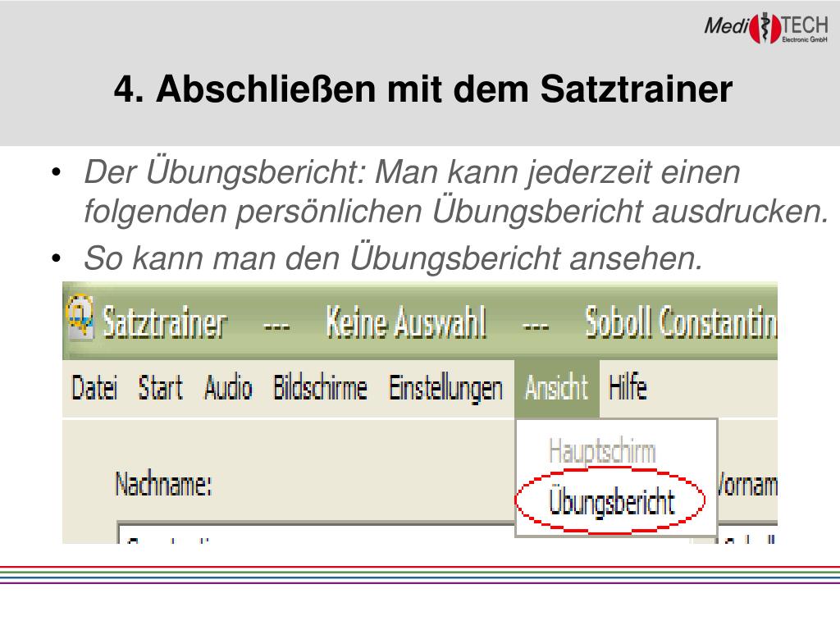Click the Satztrainer application icon
840x630 pixels.
(x=80, y=317)
